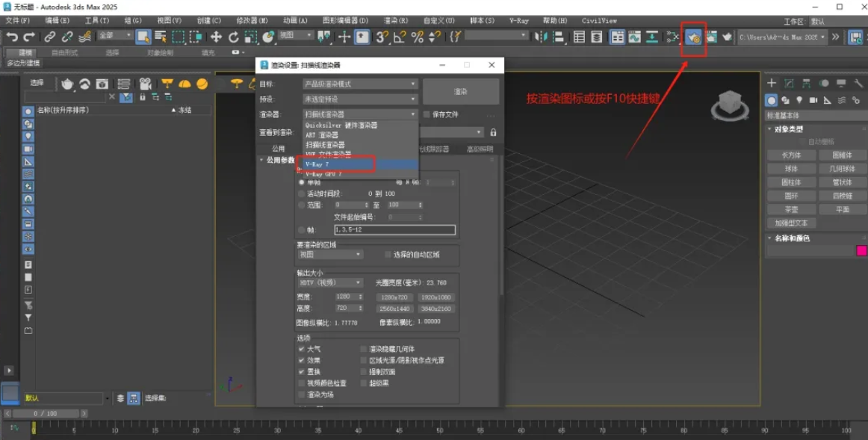868x440 pixels.
Task: Activate Select and Move tool
Action: [216, 37]
